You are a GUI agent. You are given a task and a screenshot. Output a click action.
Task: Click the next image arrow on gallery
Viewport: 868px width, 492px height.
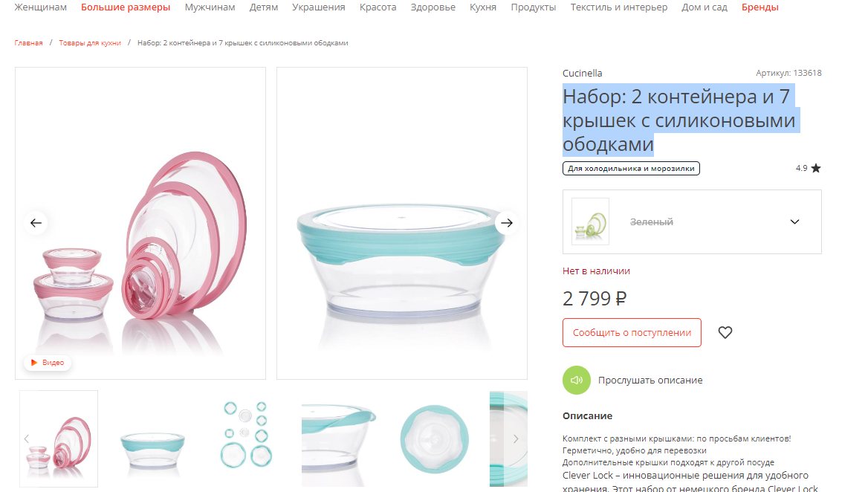tap(507, 223)
